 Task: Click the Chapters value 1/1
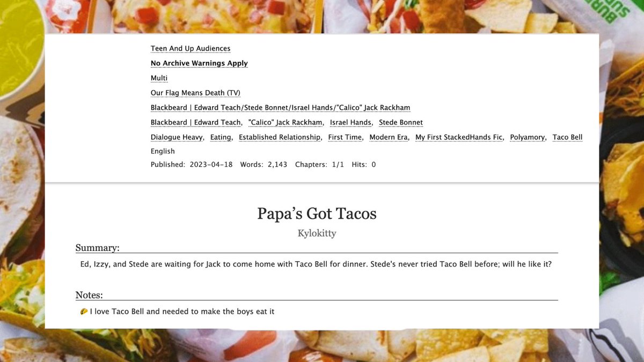tap(338, 165)
